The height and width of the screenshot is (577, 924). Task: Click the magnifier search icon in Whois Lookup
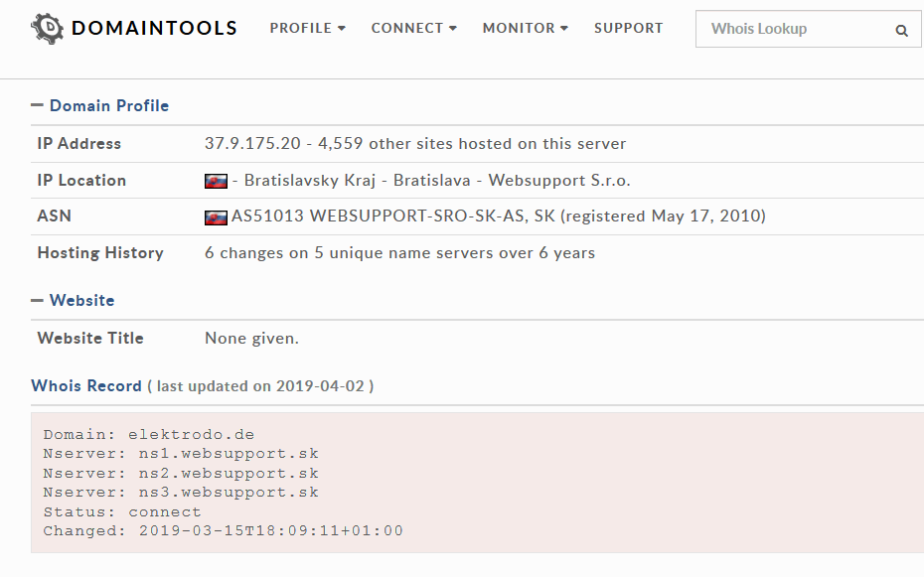pos(901,30)
